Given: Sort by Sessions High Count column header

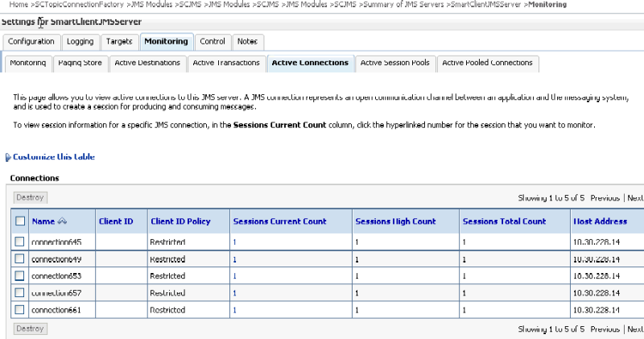Looking at the screenshot, I should tap(394, 221).
